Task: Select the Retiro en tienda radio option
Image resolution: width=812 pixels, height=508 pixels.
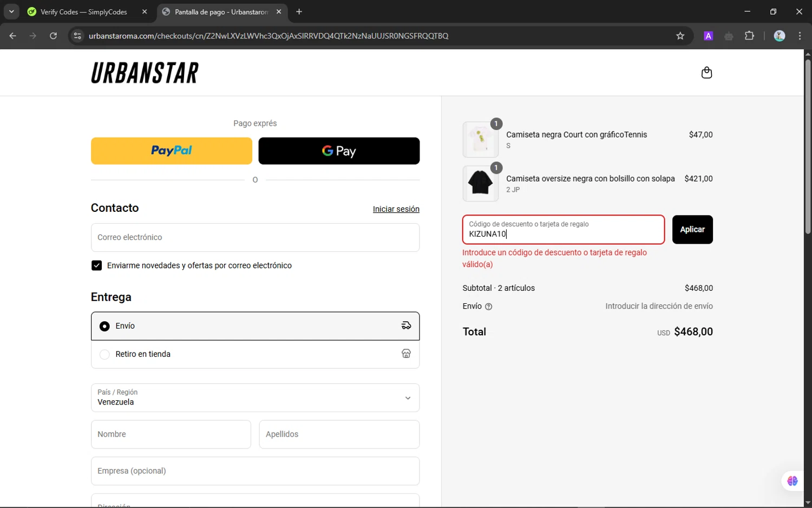Action: (104, 354)
